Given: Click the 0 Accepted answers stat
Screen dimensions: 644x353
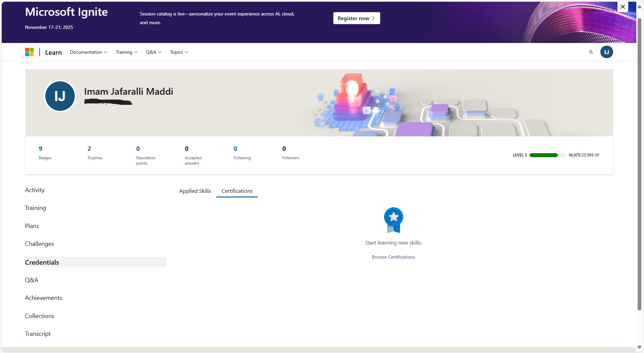Looking at the screenshot, I should point(193,155).
